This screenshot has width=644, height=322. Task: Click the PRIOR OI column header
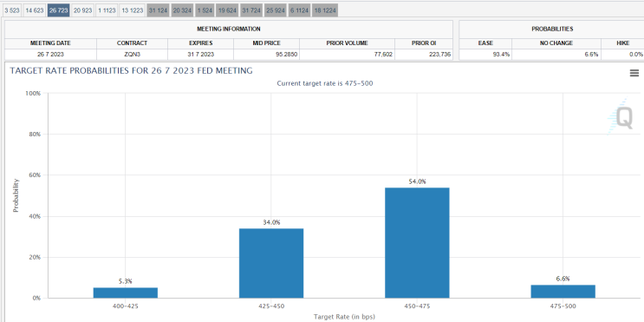[424, 43]
